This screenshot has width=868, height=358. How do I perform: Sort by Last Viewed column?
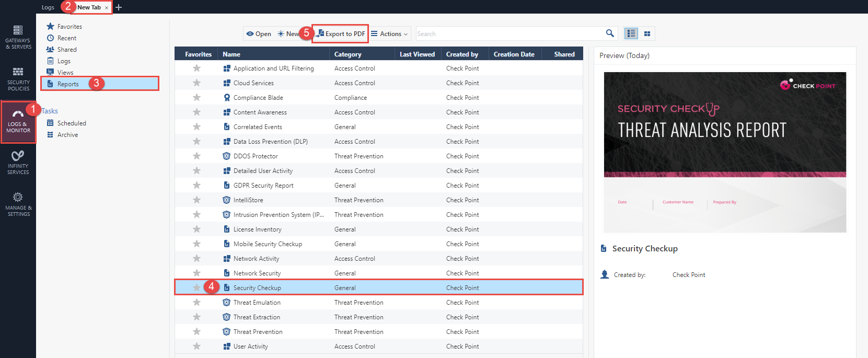(x=417, y=54)
